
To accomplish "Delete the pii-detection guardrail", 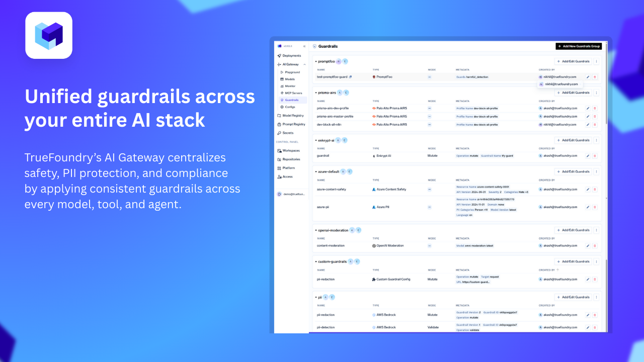I will 595,328.
